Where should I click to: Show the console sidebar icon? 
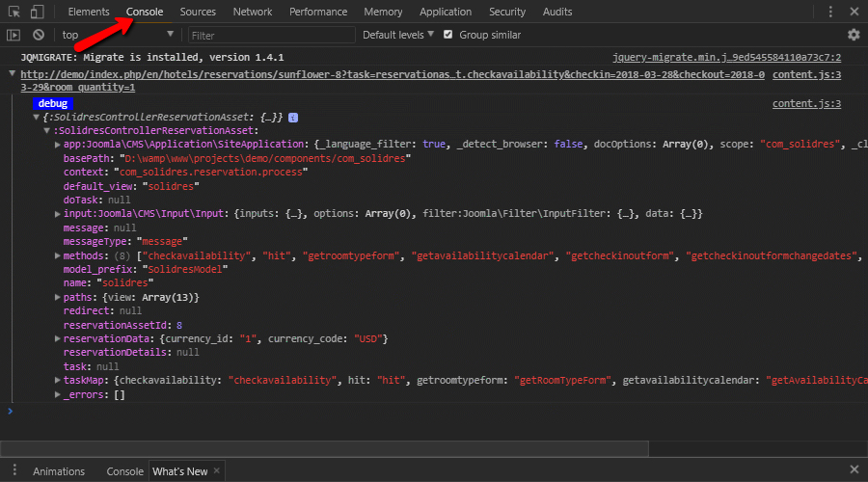coord(14,35)
